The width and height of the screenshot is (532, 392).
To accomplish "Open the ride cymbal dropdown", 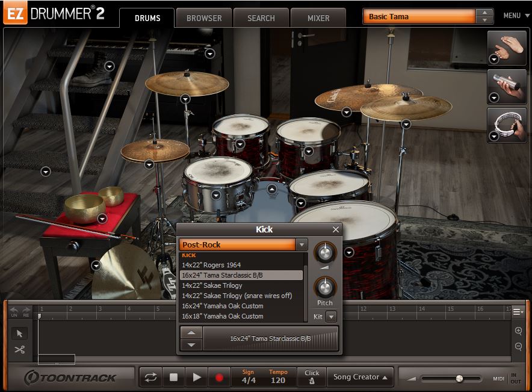I will tap(347, 111).
